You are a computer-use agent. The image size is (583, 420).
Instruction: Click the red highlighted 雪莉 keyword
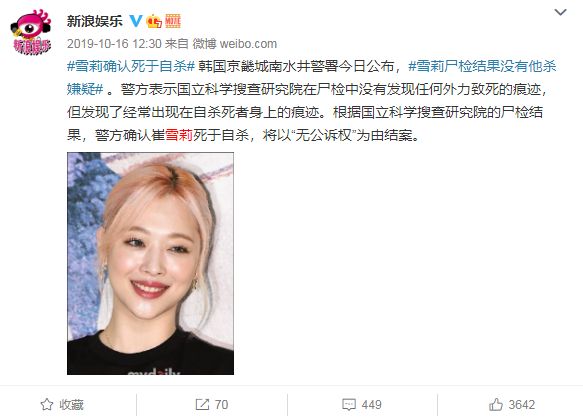179,135
